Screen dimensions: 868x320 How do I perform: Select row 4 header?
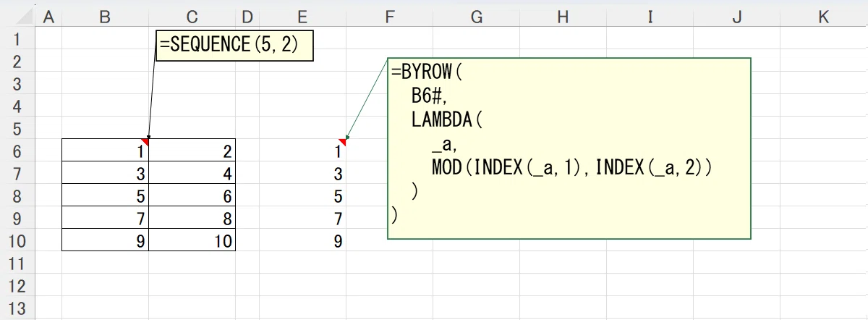[x=17, y=106]
